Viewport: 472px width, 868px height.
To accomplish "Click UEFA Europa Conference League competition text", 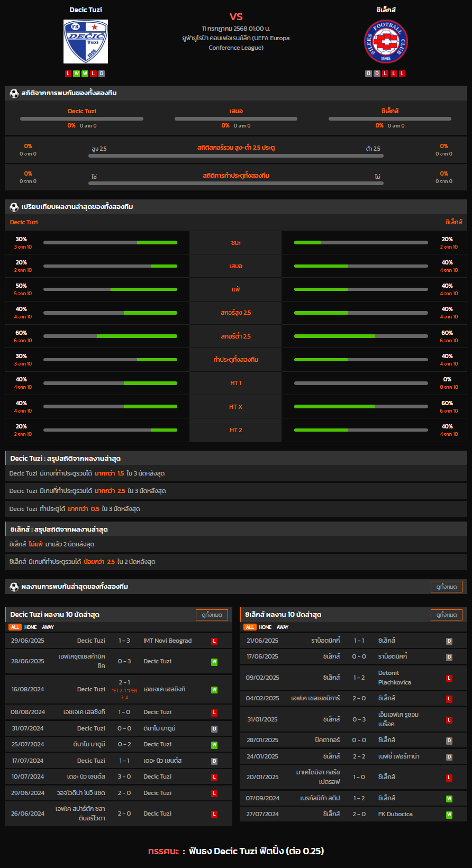I will [236, 43].
